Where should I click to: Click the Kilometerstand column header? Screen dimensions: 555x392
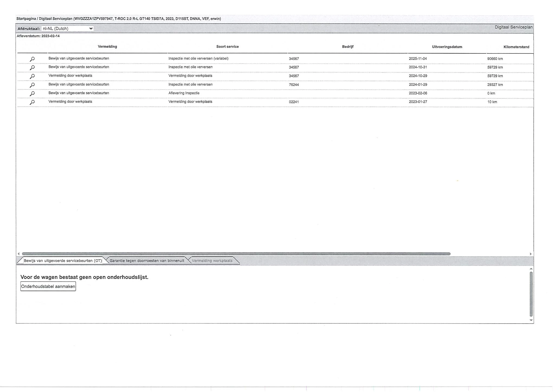tap(516, 47)
